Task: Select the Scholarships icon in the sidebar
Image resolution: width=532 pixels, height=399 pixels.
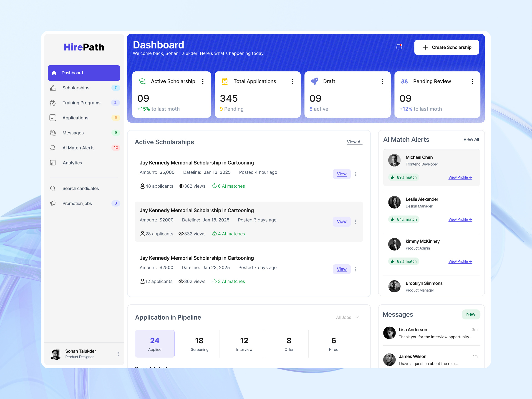Action: [53, 88]
